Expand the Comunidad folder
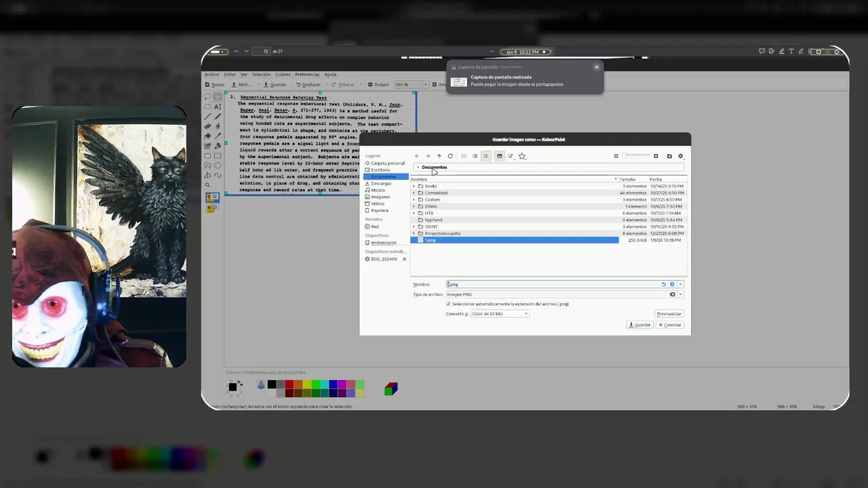This screenshot has height=488, width=868. pyautogui.click(x=414, y=192)
